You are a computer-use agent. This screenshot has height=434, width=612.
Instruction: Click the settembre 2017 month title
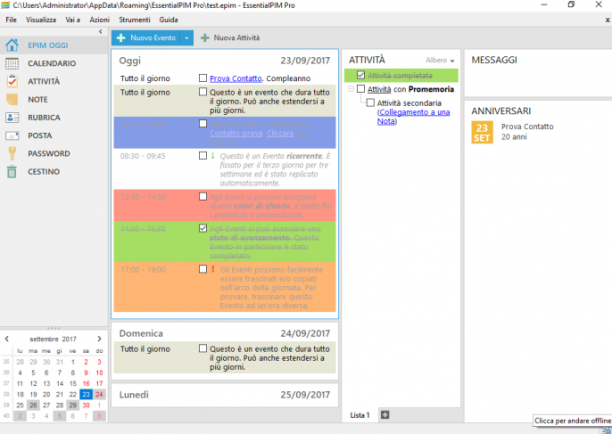click(x=53, y=339)
